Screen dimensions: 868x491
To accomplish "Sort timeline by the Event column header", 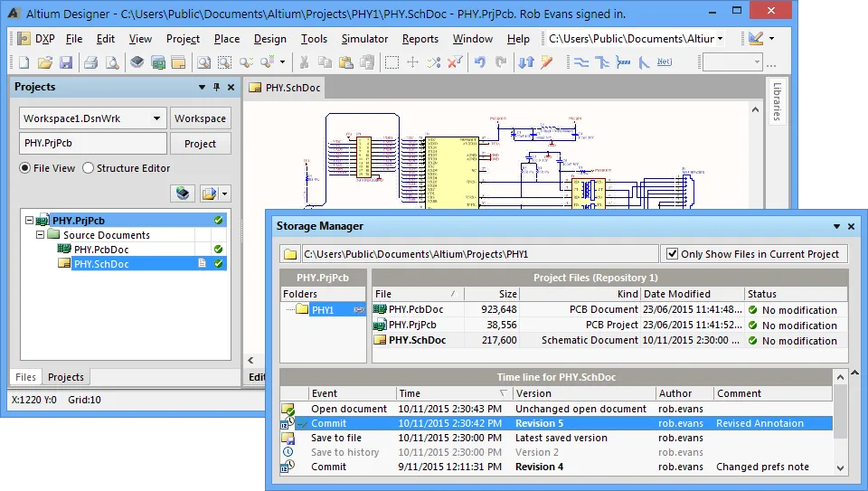I will pyautogui.click(x=353, y=393).
